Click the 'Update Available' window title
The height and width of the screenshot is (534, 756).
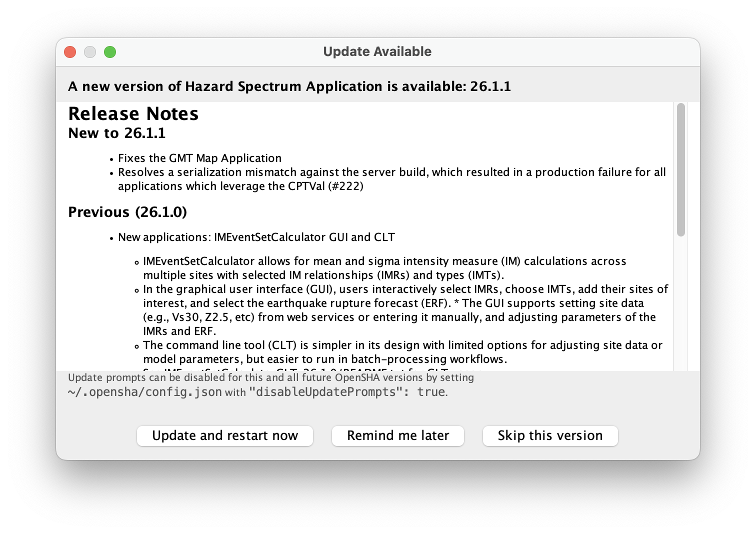(x=377, y=51)
